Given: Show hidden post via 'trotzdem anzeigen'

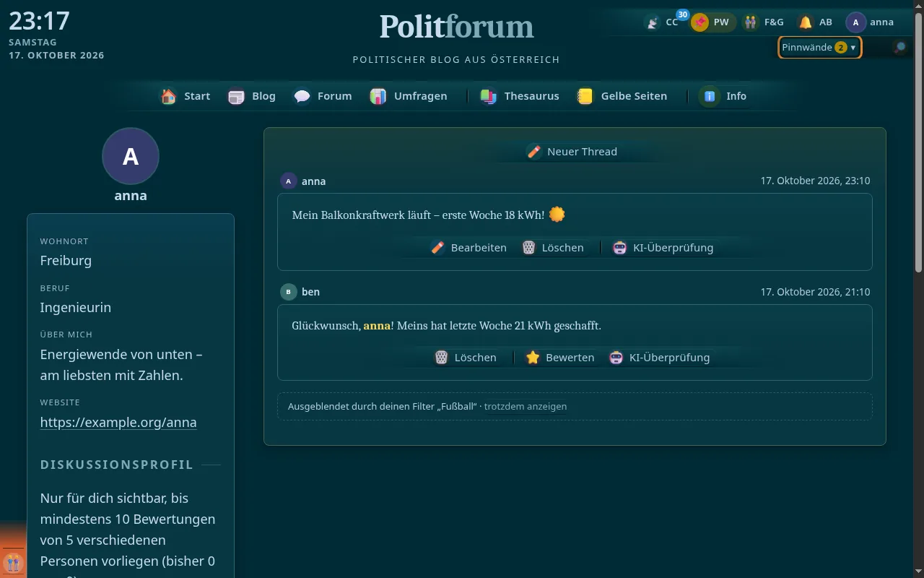Looking at the screenshot, I should click(526, 407).
